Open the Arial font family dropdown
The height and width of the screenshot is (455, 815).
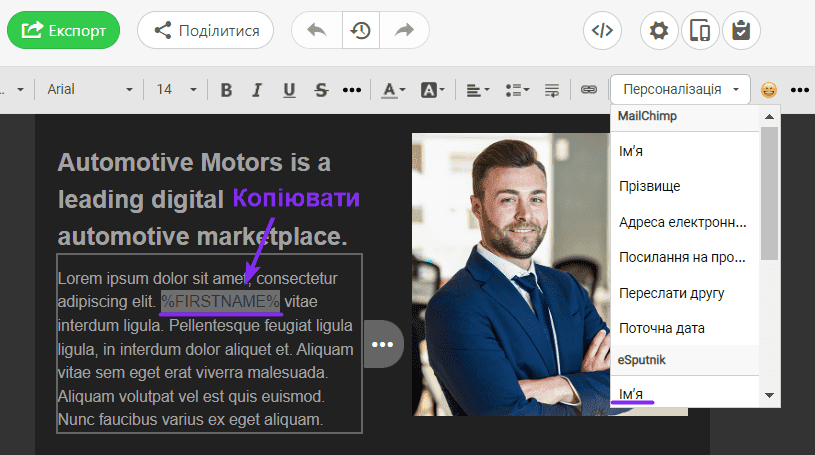tap(89, 89)
